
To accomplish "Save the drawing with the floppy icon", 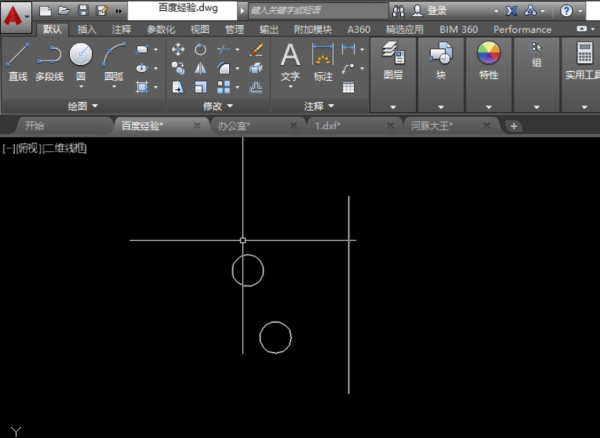I will (83, 11).
